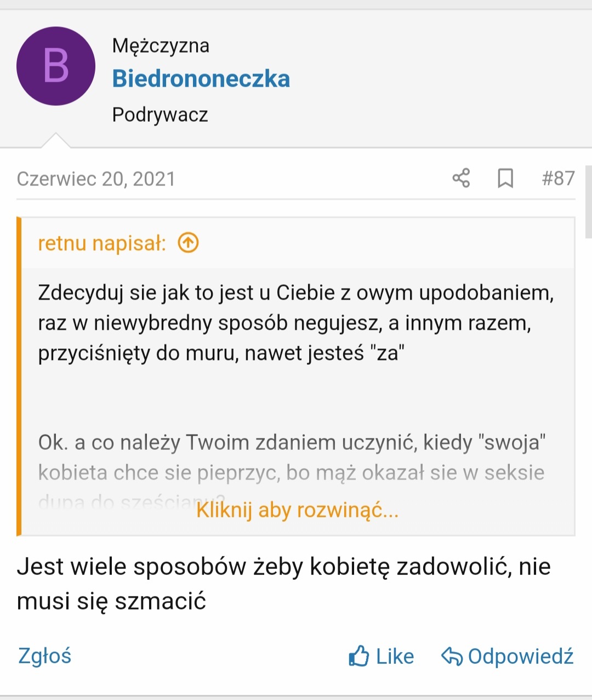Click the reply text Jest wiele sposobów
This screenshot has height=700, width=592.
[x=283, y=584]
